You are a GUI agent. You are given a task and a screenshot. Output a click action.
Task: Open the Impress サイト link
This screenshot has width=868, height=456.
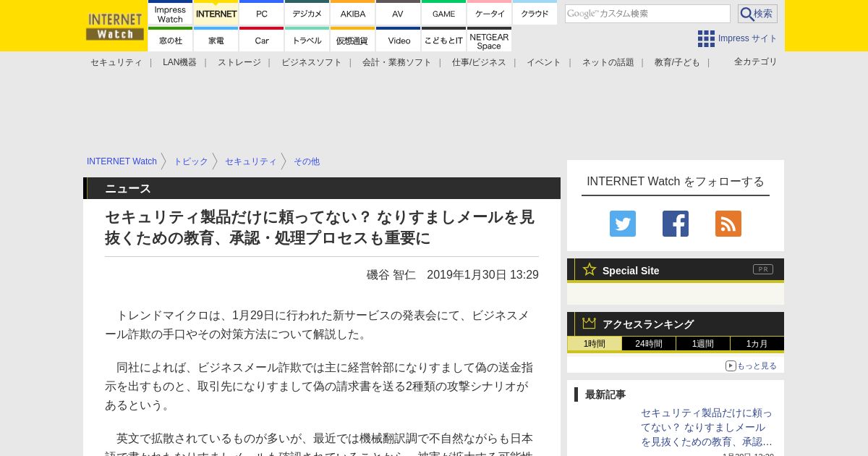(x=747, y=38)
